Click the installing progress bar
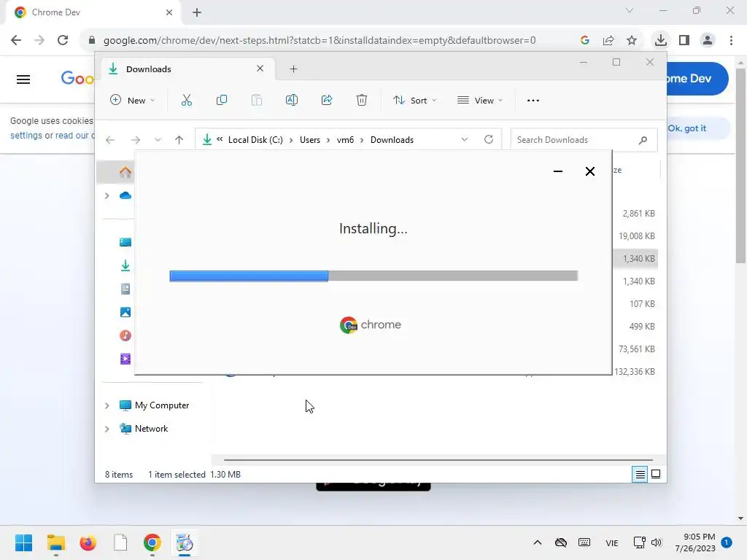 pyautogui.click(x=373, y=276)
